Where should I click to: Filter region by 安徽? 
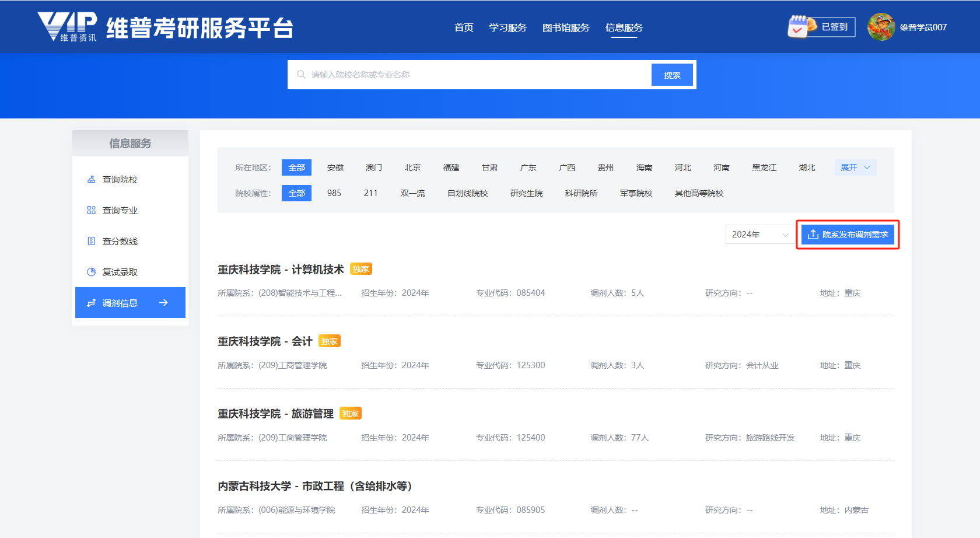tap(335, 167)
